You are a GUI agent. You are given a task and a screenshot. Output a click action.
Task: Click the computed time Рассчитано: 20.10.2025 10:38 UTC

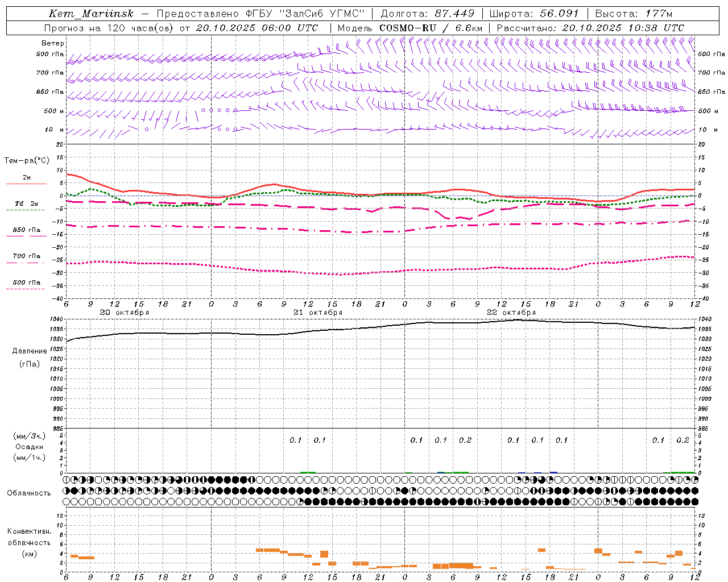[x=590, y=28]
